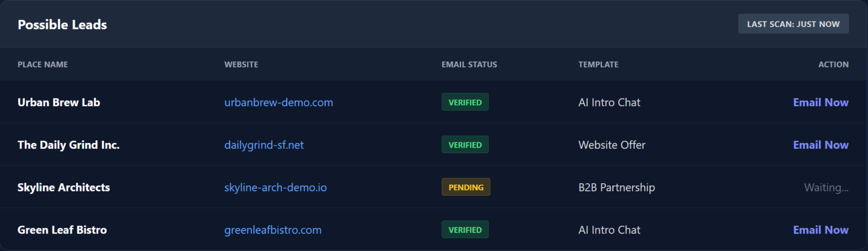Click the Email Status column header
This screenshot has width=868, height=251.
coord(469,64)
